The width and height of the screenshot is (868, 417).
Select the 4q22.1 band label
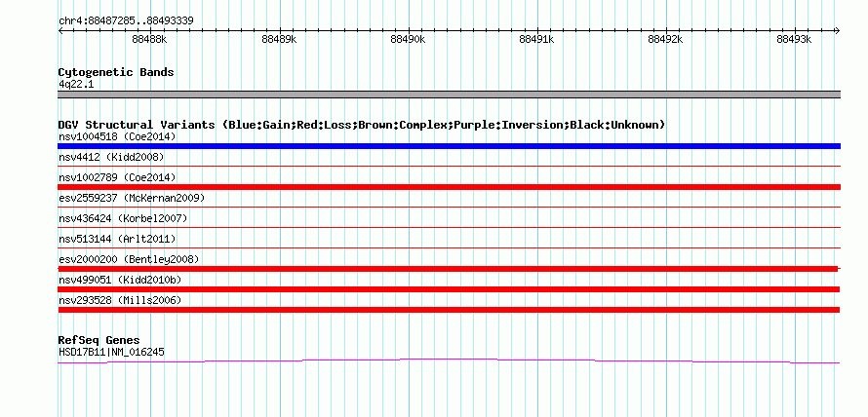click(76, 84)
